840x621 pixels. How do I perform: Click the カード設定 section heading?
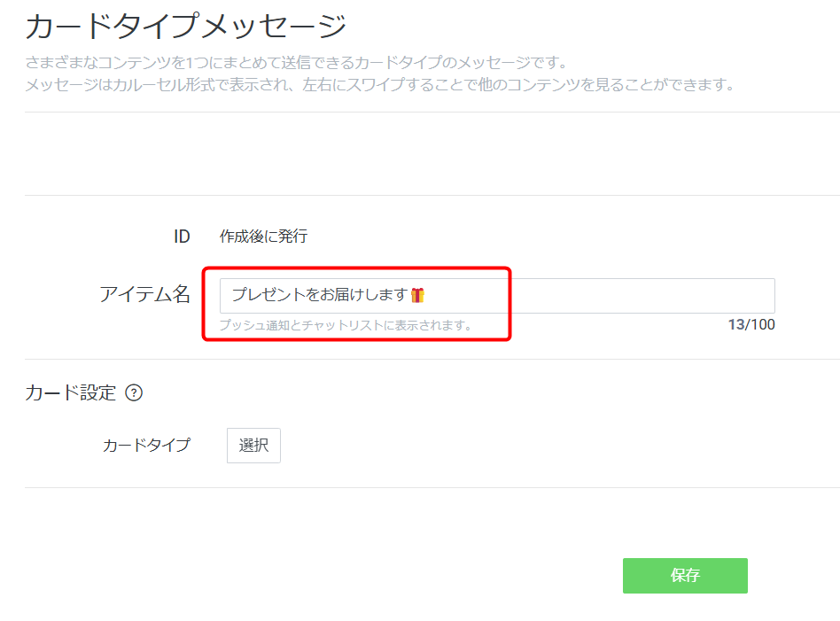70,393
